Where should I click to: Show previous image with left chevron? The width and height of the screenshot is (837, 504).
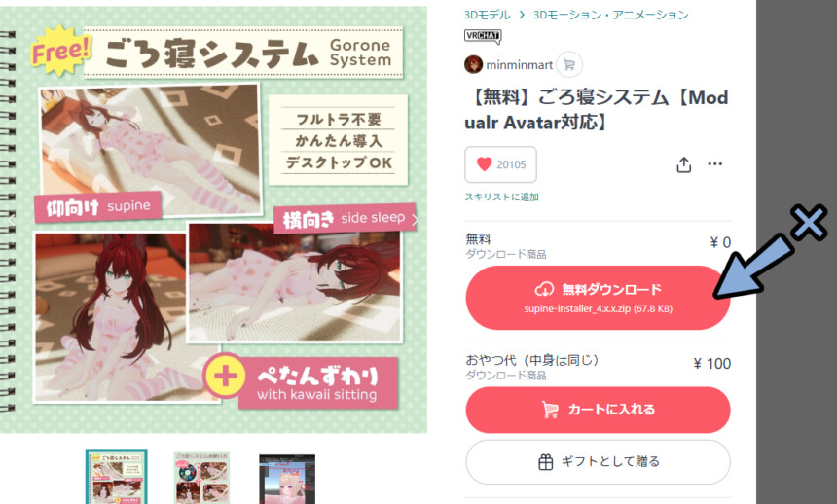12,220
